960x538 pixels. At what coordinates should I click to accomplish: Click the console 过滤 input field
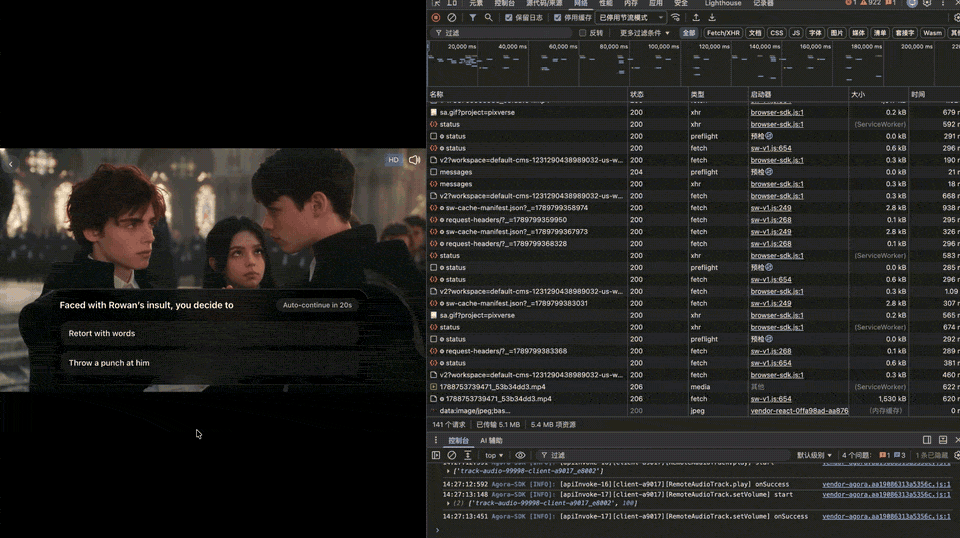(x=664, y=455)
